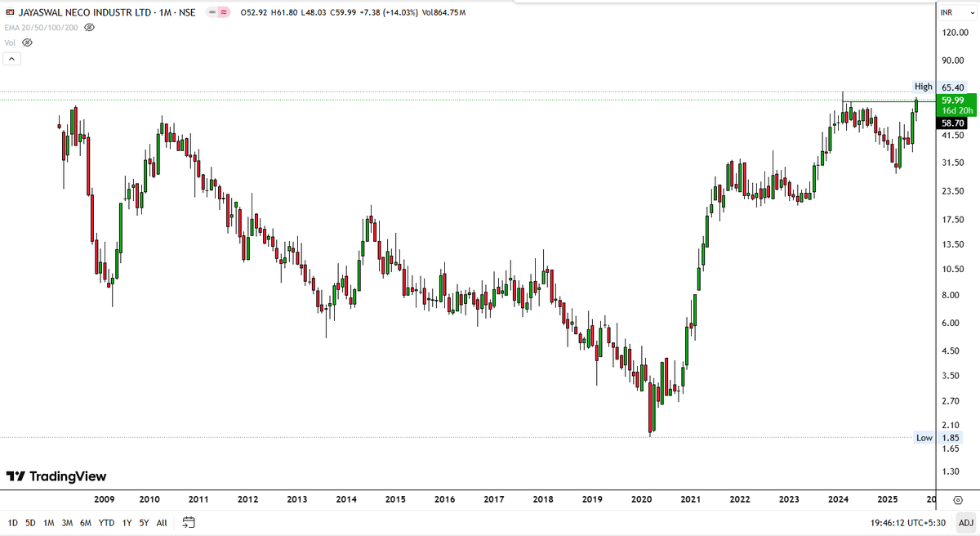Switch to the 1Y time range
The image size is (980, 536).
(127, 522)
